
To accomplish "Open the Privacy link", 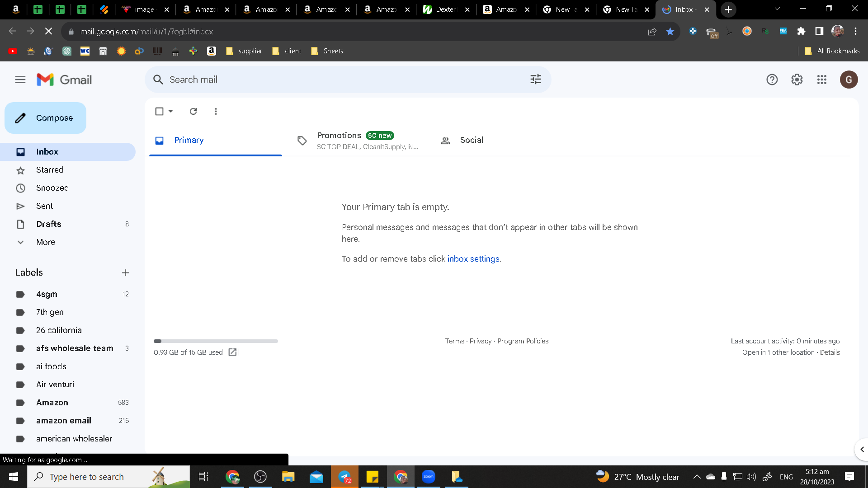I will (481, 341).
